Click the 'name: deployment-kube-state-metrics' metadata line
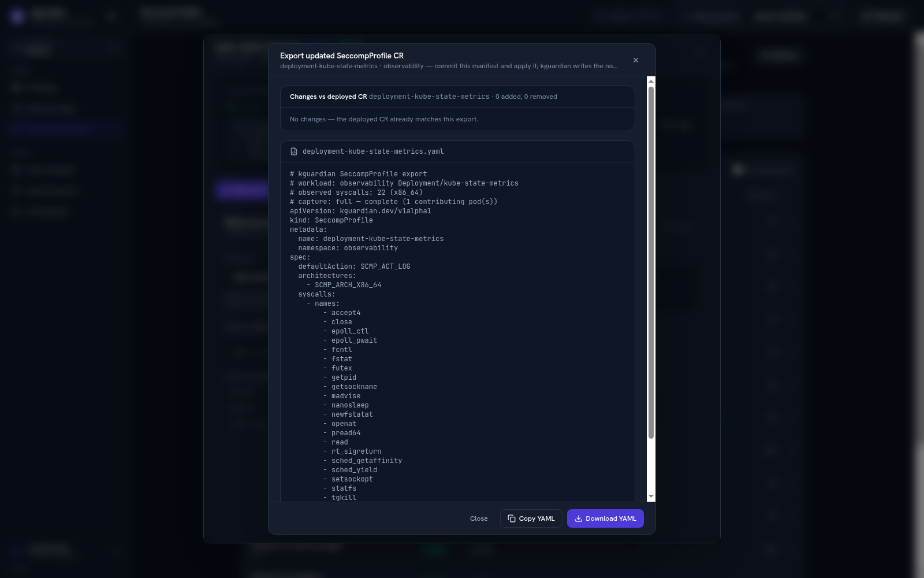 point(371,239)
